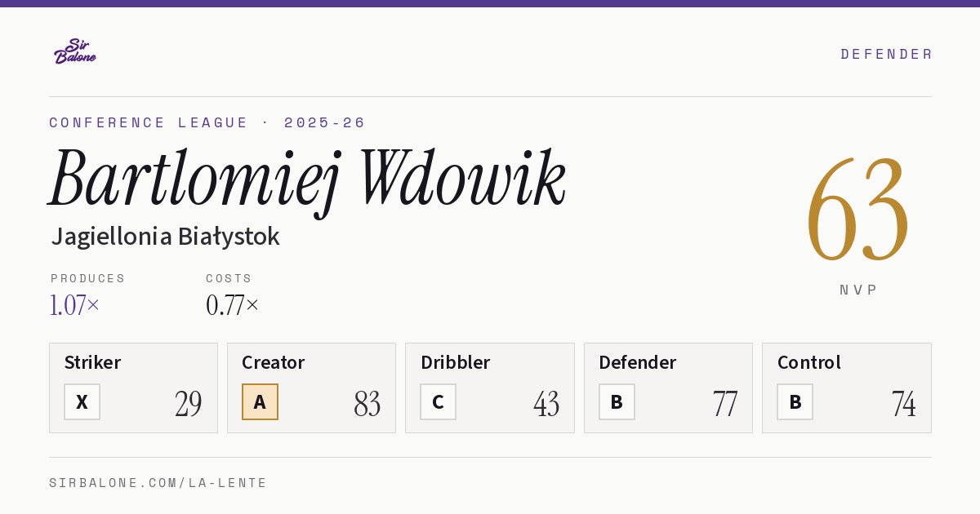Click the Creator score 83
This screenshot has width=980, height=514.
367,404
